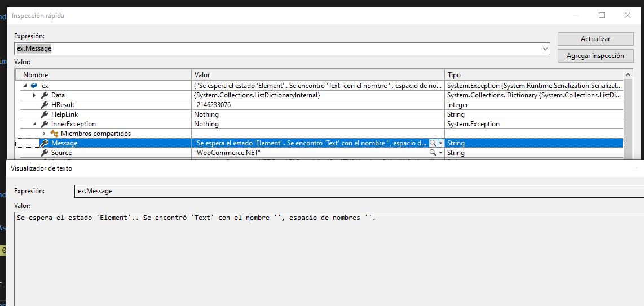This screenshot has width=644, height=306.
Task: Click the wrench icon beside Source
Action: point(45,153)
